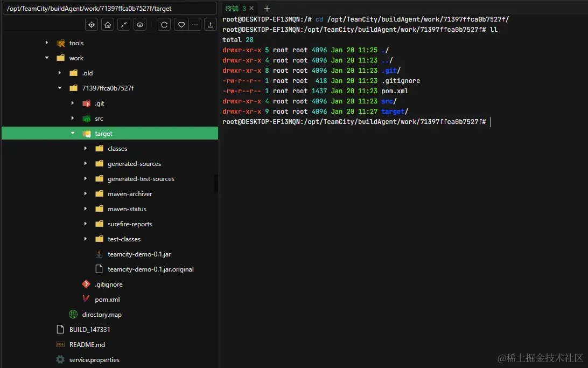Click the file path input field
The width and height of the screenshot is (588, 368).
[109, 8]
